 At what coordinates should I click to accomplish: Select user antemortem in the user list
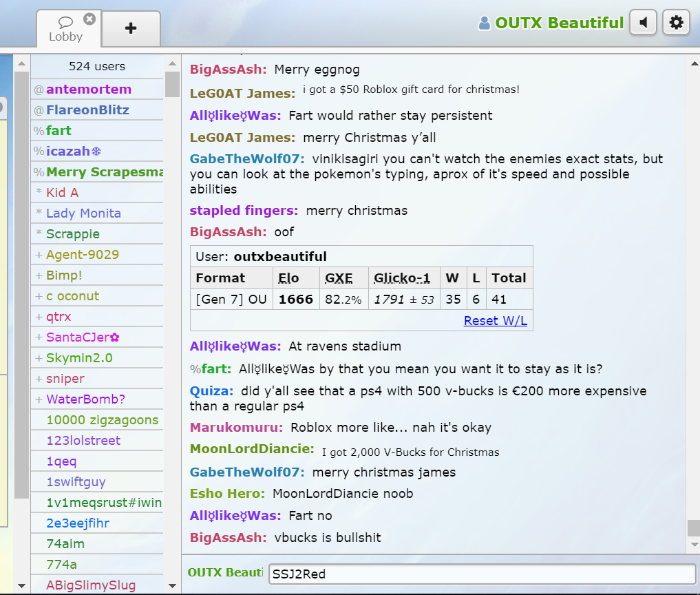point(97,90)
